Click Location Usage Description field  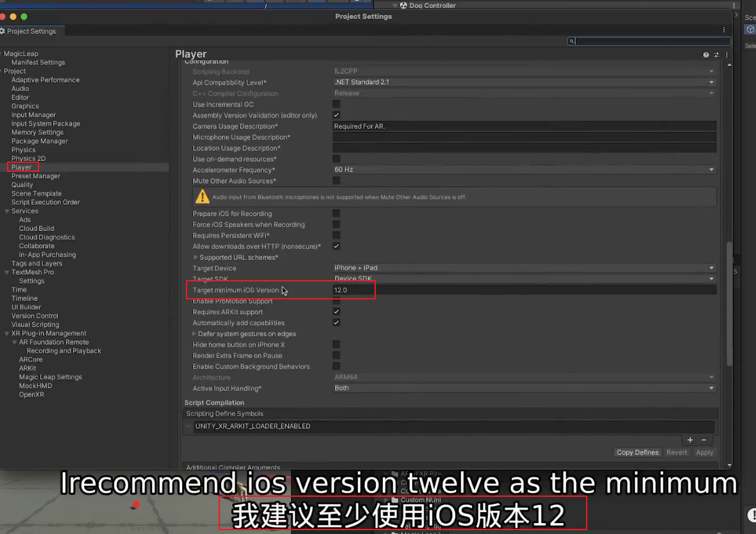coord(524,149)
